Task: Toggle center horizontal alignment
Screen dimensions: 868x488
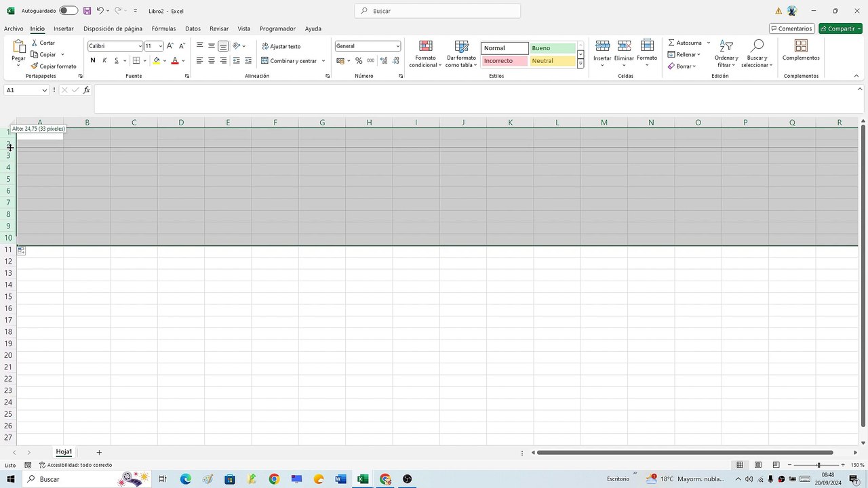Action: click(x=212, y=60)
